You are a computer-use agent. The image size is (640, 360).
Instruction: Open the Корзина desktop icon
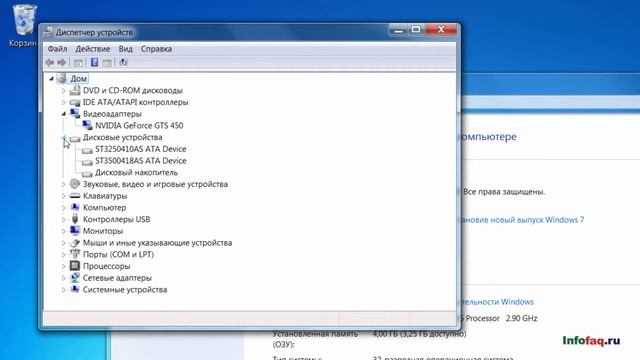[x=23, y=25]
